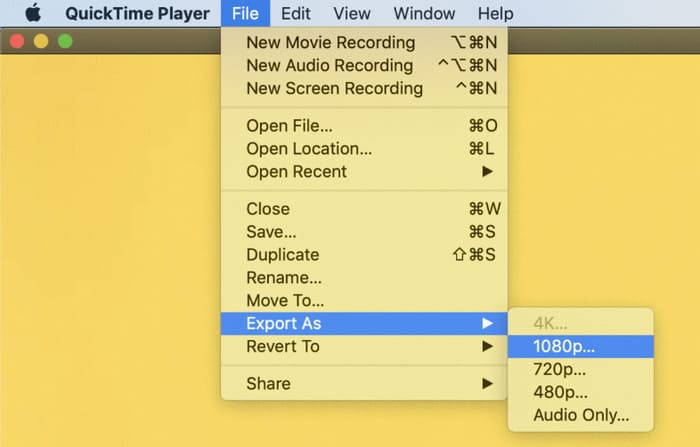The width and height of the screenshot is (700, 447).
Task: Open the QuickTime Player app menu
Action: [x=138, y=13]
